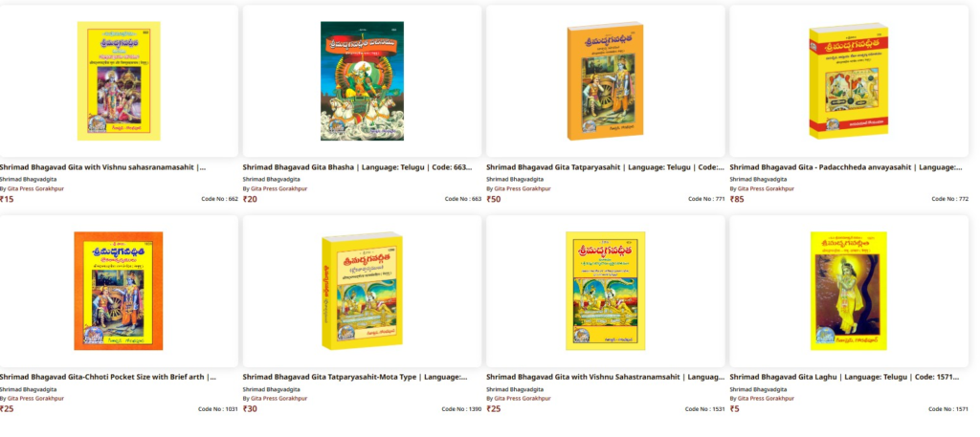Screen dimensions: 980x437
Task: Select the orange Tatparyasahit book cover image
Action: [605, 81]
